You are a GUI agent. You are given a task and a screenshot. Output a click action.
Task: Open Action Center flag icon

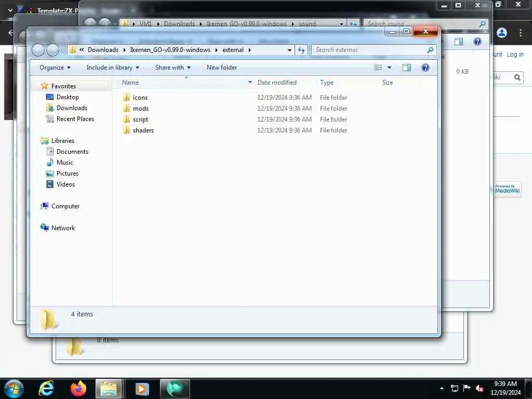point(467,388)
